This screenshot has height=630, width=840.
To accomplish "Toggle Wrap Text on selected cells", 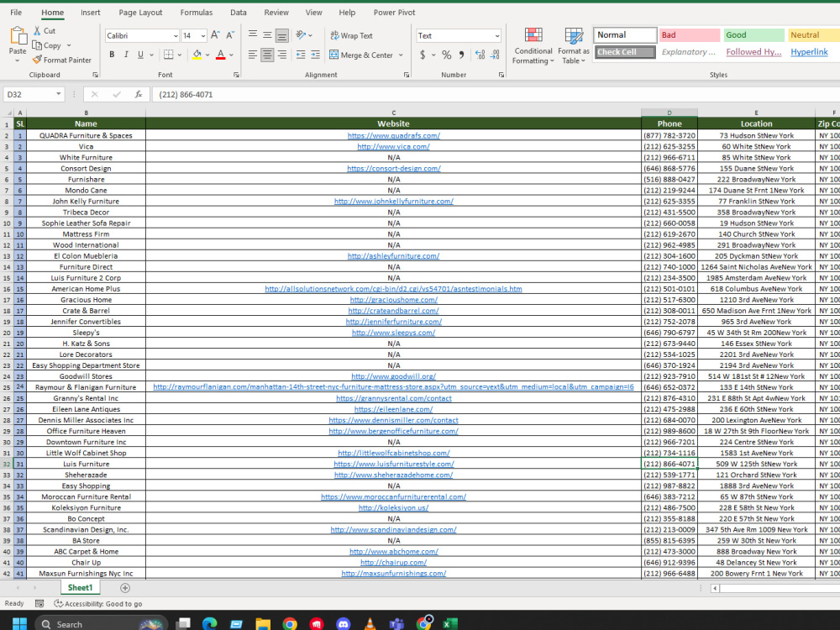I will pyautogui.click(x=351, y=35).
